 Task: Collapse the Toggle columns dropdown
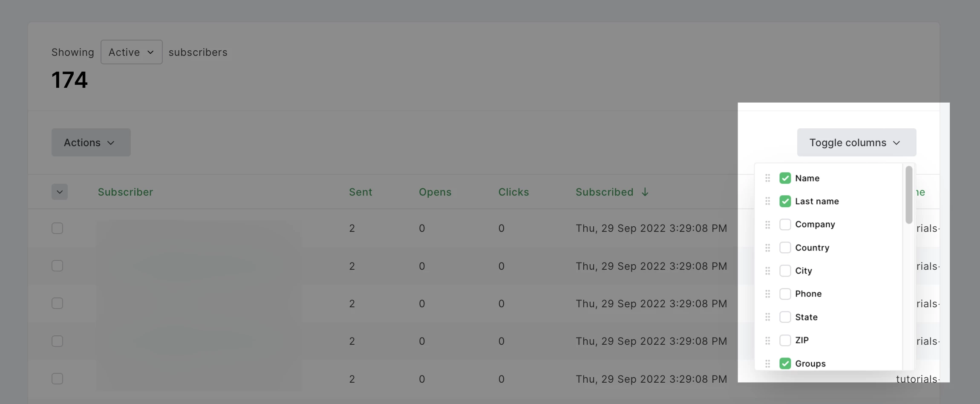(856, 142)
